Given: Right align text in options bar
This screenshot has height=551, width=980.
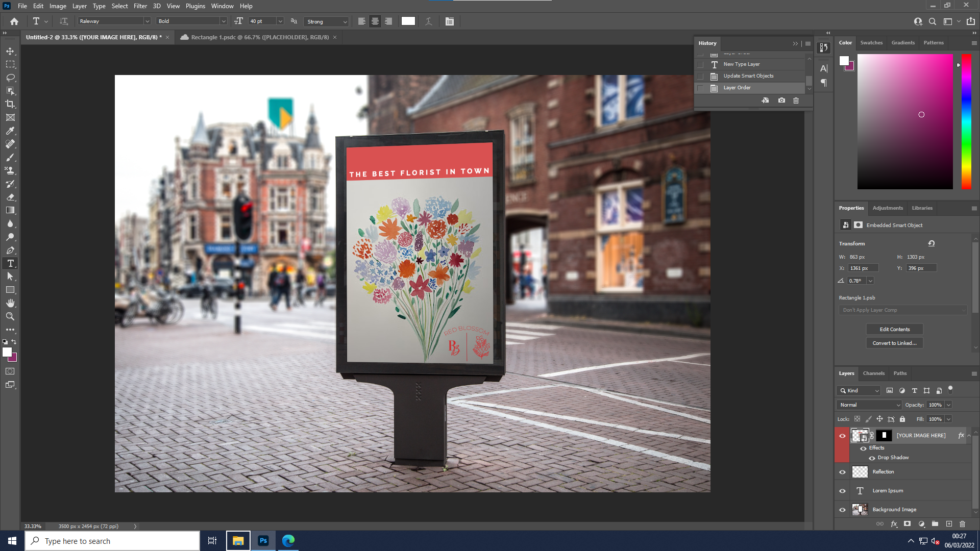Looking at the screenshot, I should (x=388, y=21).
